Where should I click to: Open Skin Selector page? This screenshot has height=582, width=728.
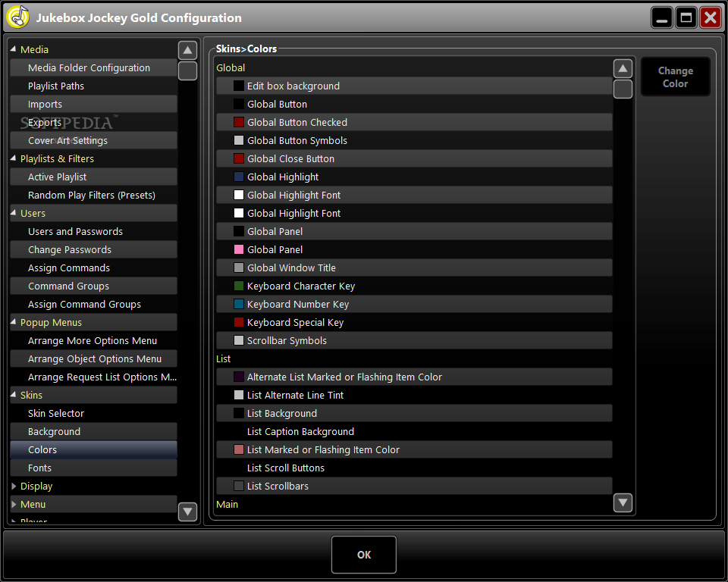pos(93,413)
